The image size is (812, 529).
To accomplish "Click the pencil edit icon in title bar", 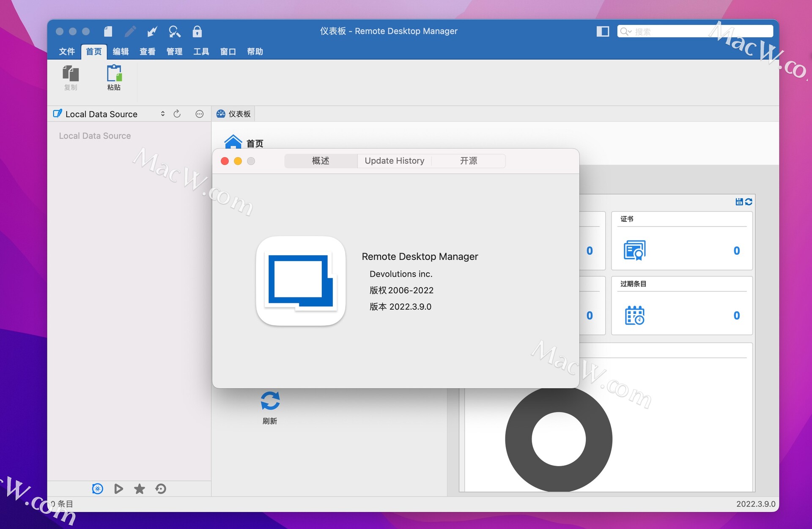I will click(130, 31).
